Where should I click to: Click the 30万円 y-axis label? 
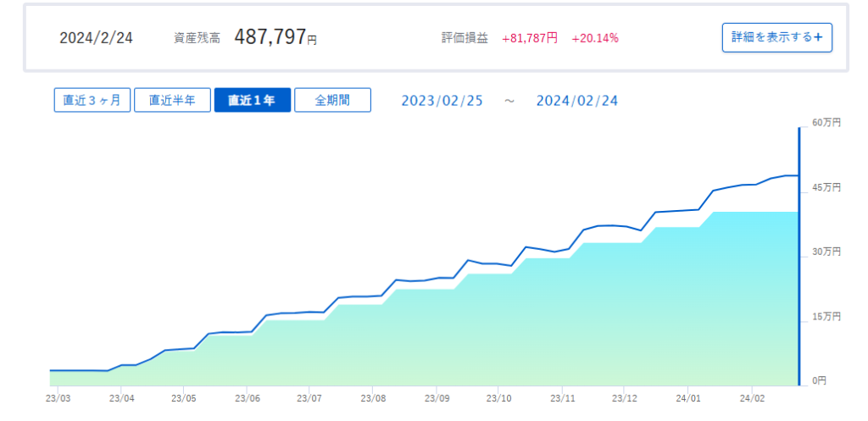tap(826, 252)
